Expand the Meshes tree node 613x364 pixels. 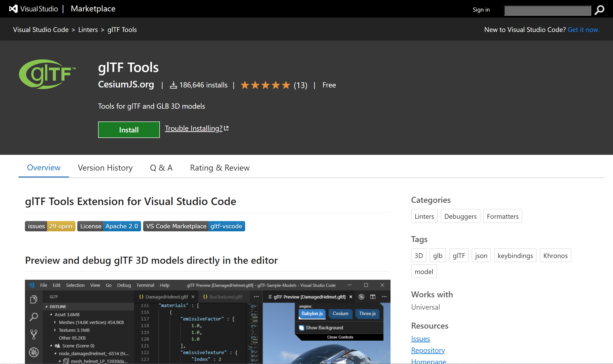click(x=55, y=322)
